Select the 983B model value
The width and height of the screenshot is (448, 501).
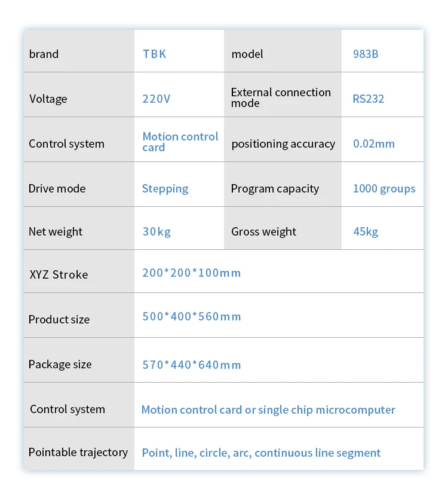366,54
